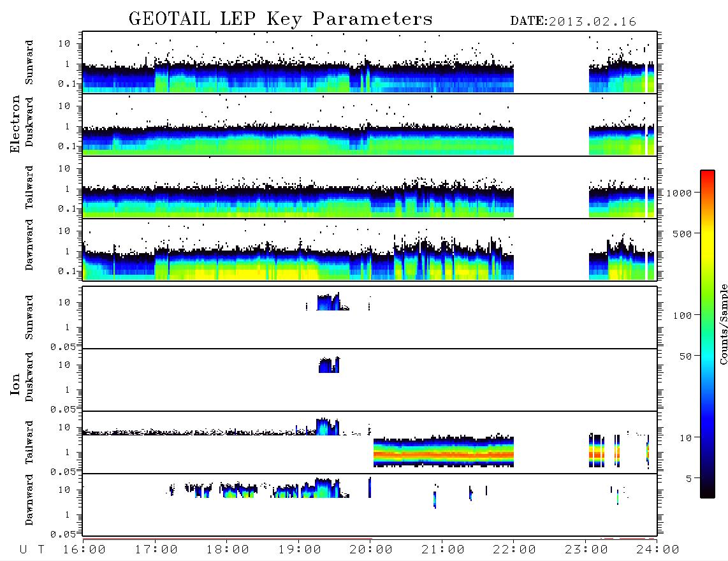Click the Ion Sunward panel label
Viewport: 728px width, 561px height.
coord(29,317)
